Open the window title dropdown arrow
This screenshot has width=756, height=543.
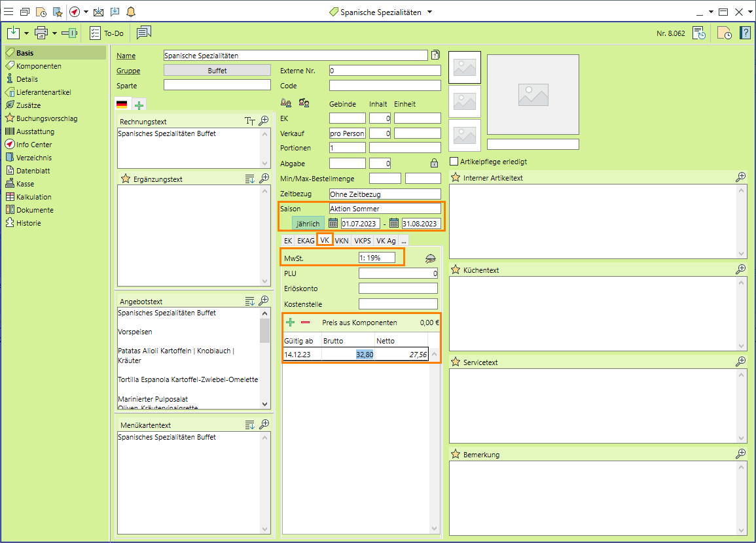click(429, 12)
